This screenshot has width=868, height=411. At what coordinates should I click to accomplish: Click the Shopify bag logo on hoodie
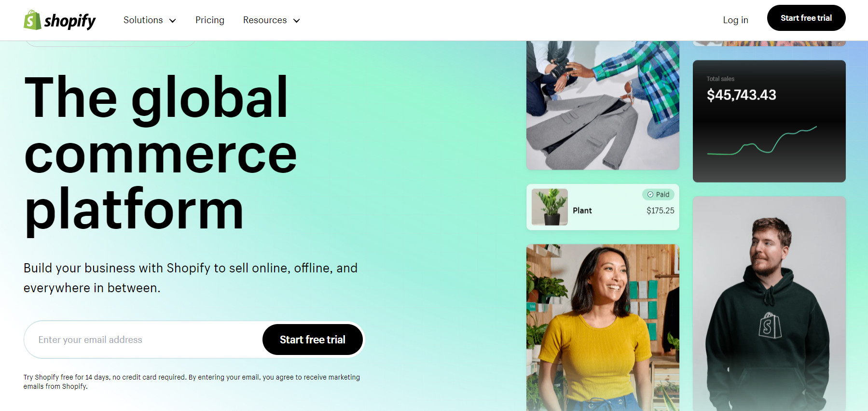(x=770, y=326)
